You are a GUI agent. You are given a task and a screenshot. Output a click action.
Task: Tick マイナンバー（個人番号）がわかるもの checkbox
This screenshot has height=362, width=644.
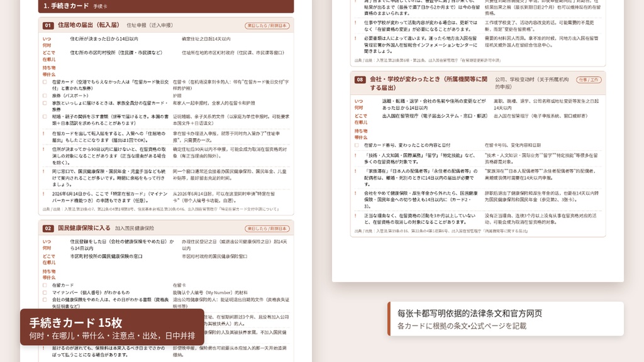pyautogui.click(x=45, y=293)
